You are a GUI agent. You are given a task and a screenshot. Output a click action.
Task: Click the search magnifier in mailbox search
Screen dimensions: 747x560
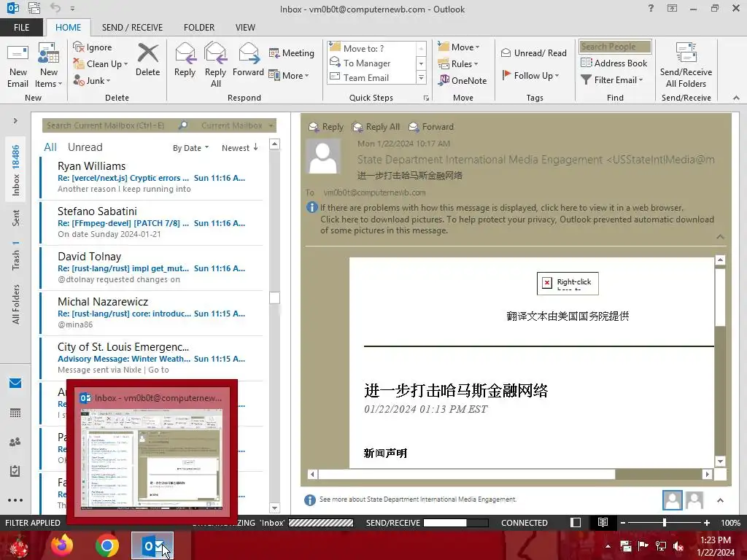pos(183,125)
